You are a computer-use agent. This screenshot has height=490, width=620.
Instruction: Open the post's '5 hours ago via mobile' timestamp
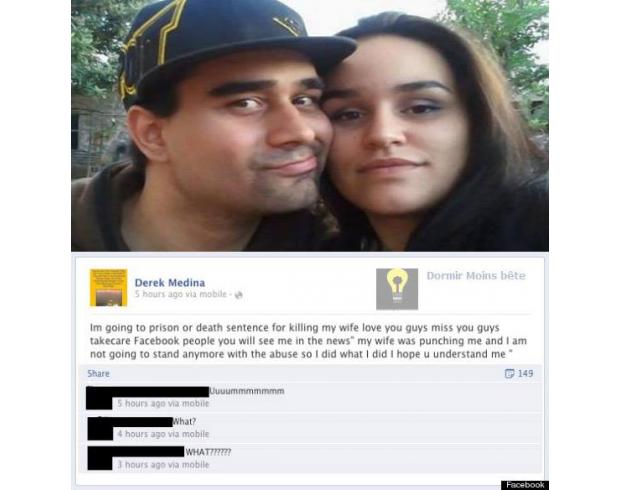pyautogui.click(x=181, y=294)
